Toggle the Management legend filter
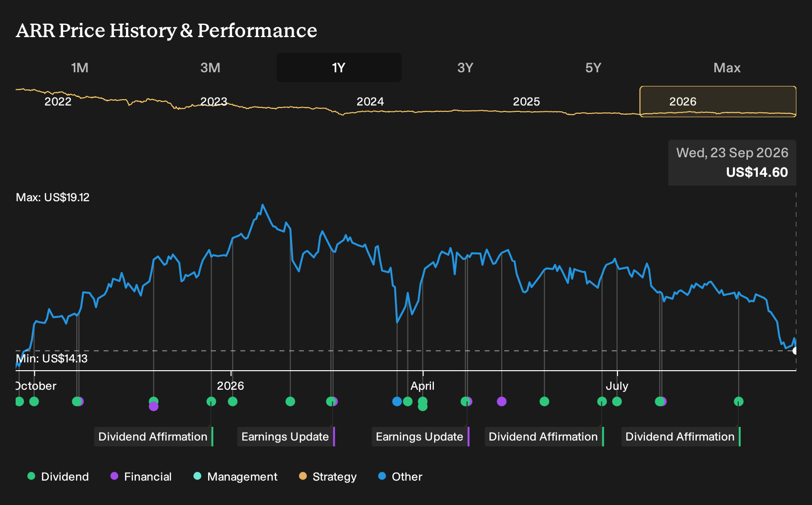812x505 pixels. coord(235,477)
